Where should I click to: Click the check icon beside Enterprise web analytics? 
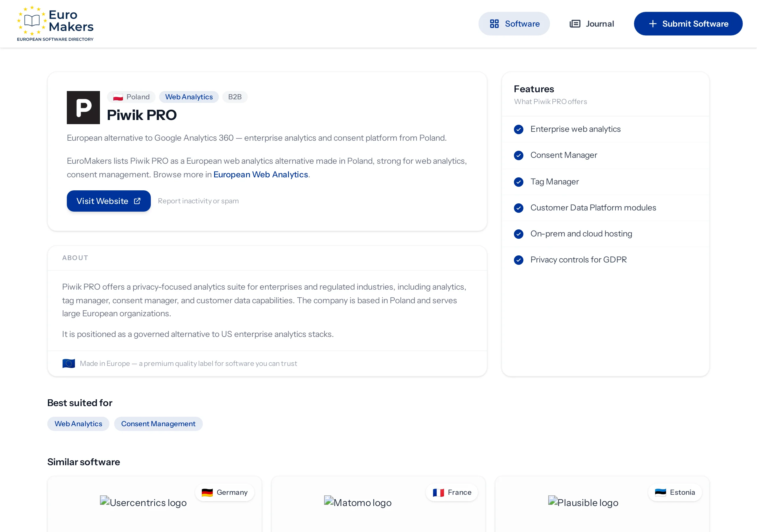click(519, 129)
